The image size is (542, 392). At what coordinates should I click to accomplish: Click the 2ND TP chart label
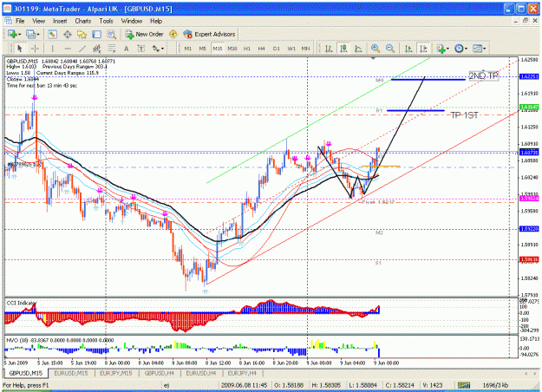coord(484,75)
